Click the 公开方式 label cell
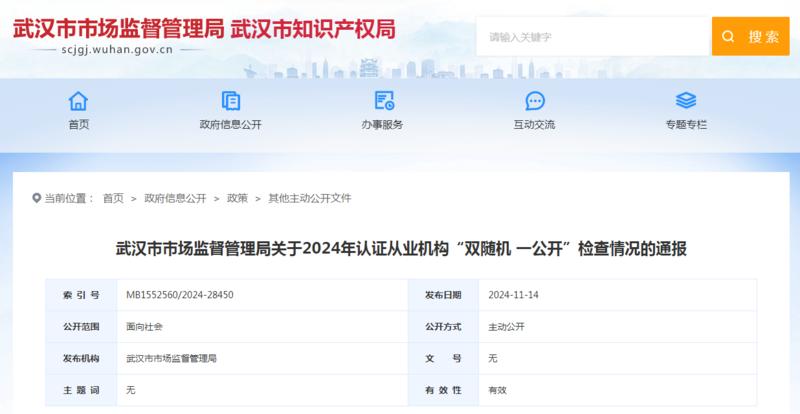 443,327
